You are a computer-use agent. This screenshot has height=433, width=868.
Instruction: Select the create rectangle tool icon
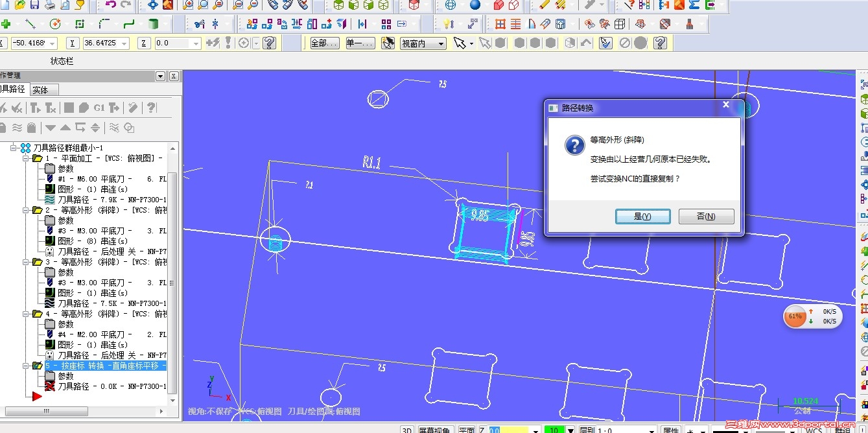click(x=80, y=24)
